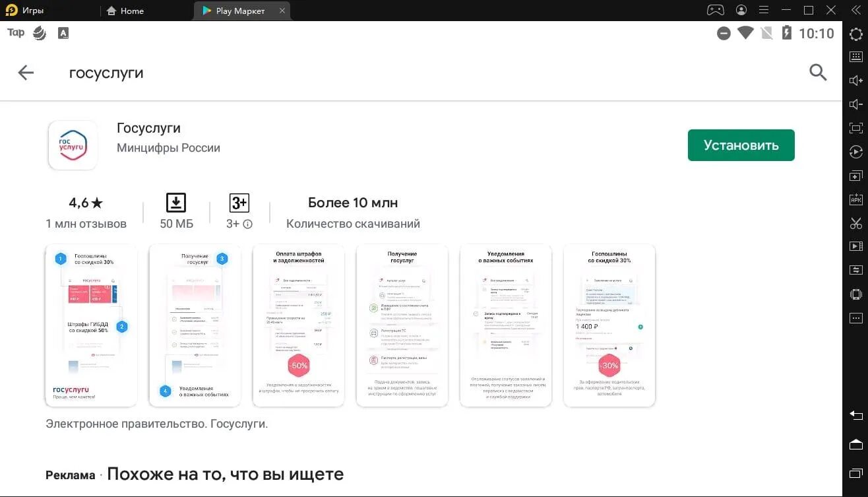Image resolution: width=868 pixels, height=497 pixels.
Task: Open the Госуслуги app title
Action: pyautogui.click(x=148, y=128)
